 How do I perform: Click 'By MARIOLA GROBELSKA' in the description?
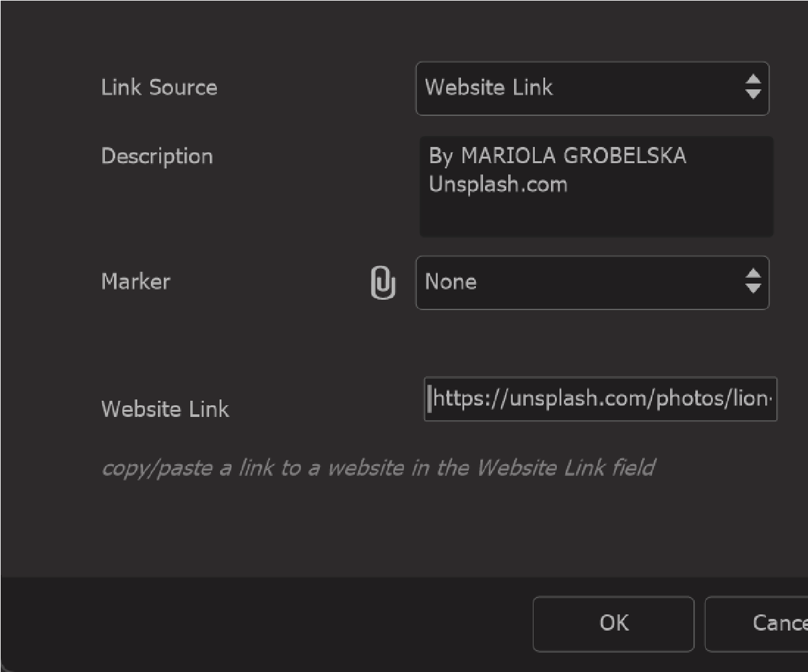pyautogui.click(x=557, y=156)
